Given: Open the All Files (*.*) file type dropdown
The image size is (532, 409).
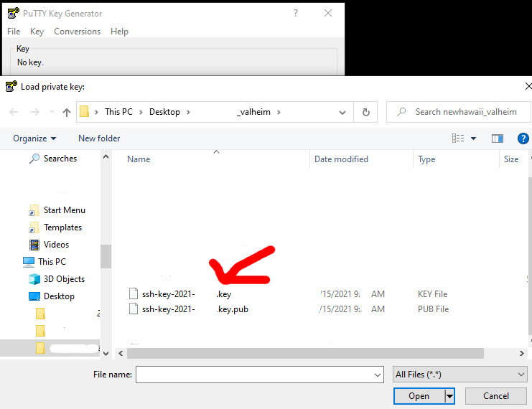Looking at the screenshot, I should coord(459,375).
